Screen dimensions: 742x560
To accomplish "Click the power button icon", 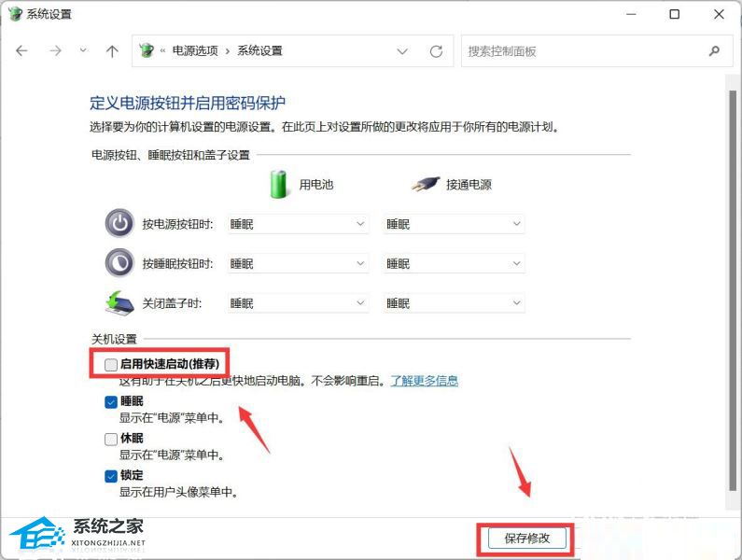I will tap(119, 223).
